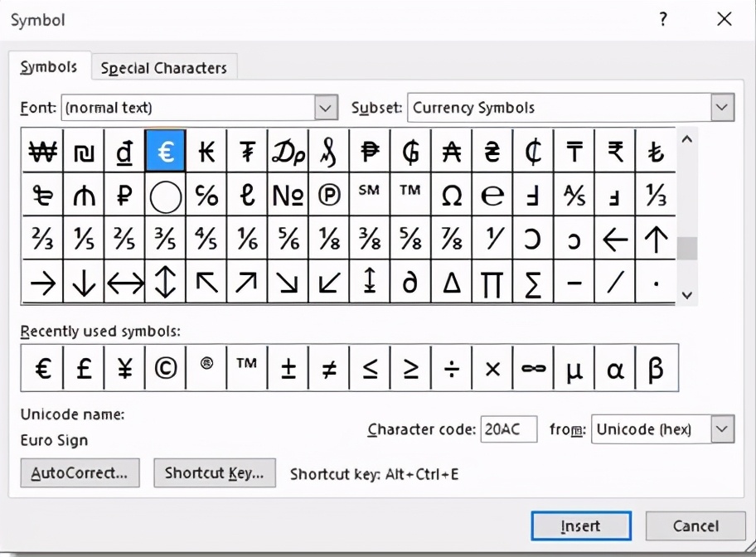
Task: Choose the trademark sign in recently used
Action: click(247, 368)
